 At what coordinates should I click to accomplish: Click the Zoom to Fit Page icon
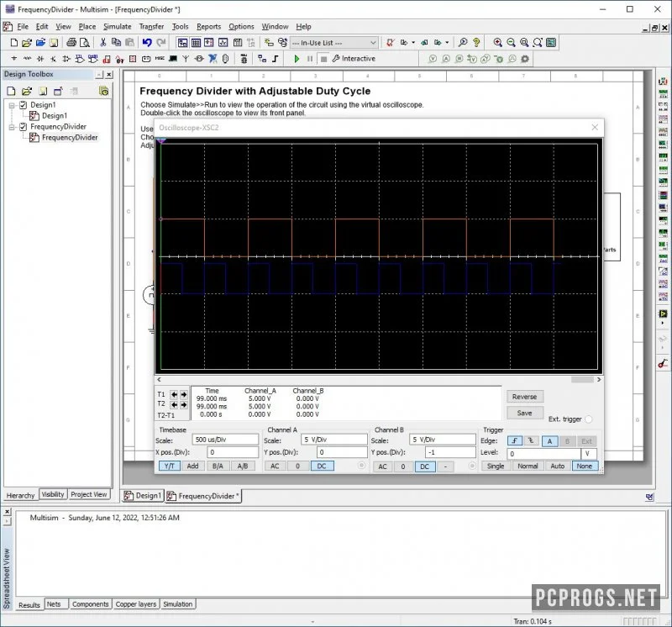pyautogui.click(x=538, y=43)
